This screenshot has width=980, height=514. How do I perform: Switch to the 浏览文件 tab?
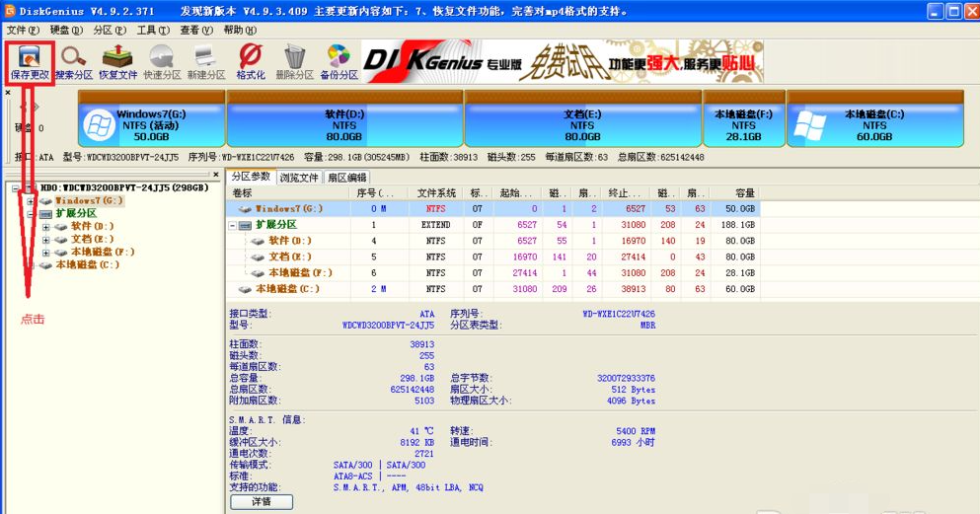click(299, 178)
